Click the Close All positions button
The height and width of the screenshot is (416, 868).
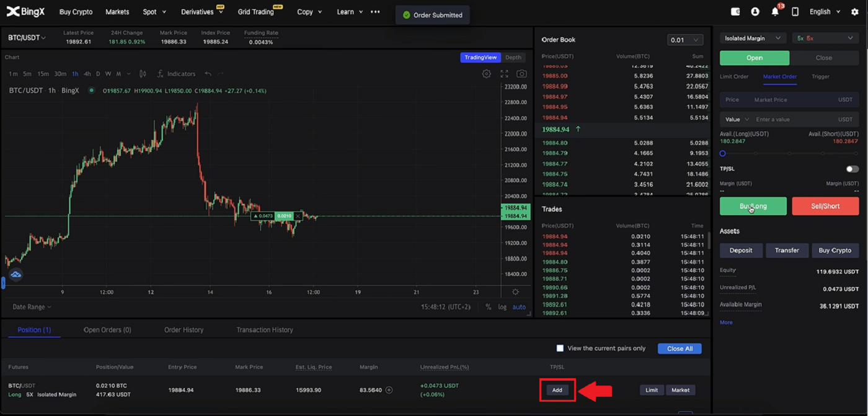679,348
